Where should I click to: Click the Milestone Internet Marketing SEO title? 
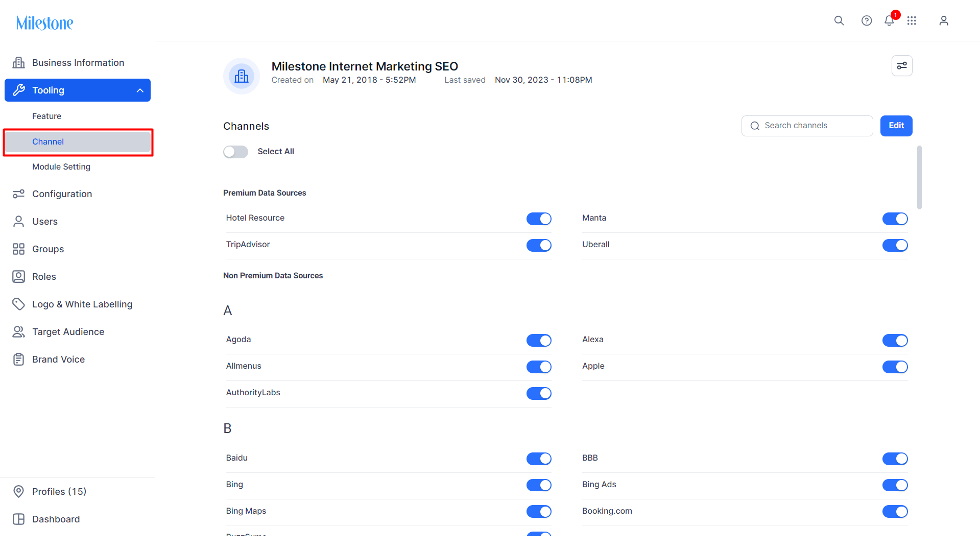(x=365, y=66)
